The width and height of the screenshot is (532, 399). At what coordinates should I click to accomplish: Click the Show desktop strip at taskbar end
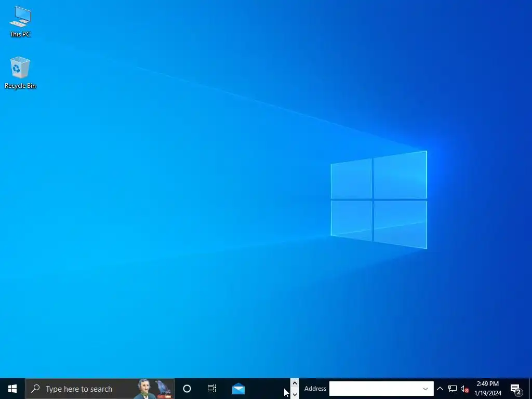click(x=530, y=389)
